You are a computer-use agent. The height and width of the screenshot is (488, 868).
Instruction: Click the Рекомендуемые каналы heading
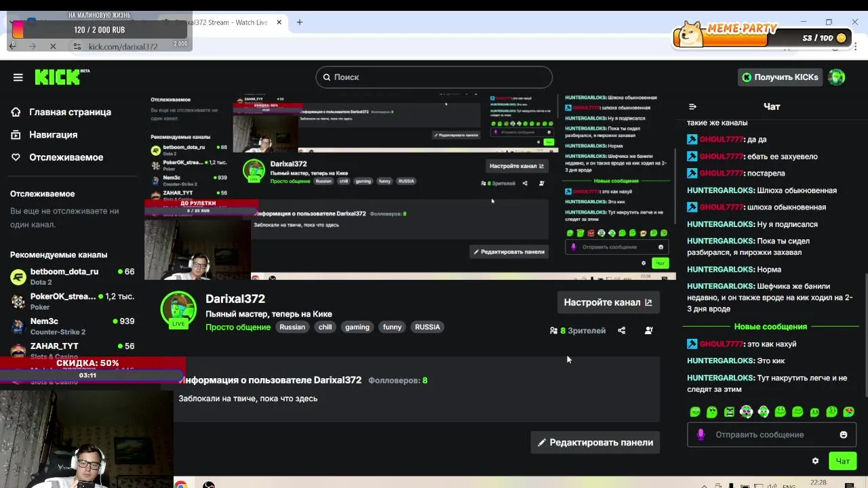pos(58,255)
